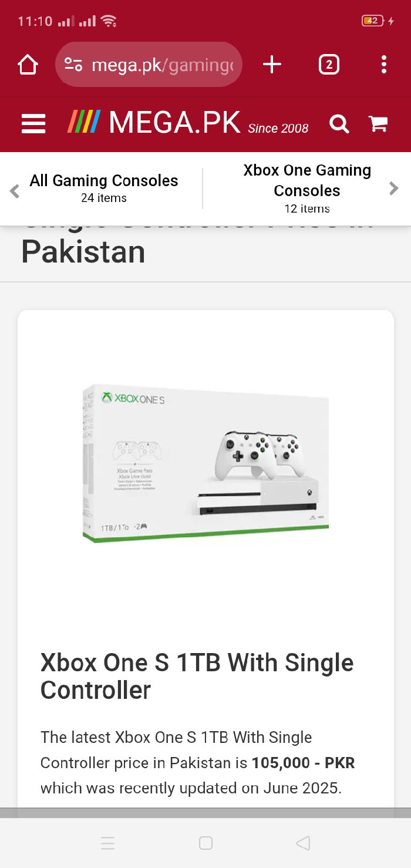Open the tab switcher showing 2 tabs

pos(329,65)
